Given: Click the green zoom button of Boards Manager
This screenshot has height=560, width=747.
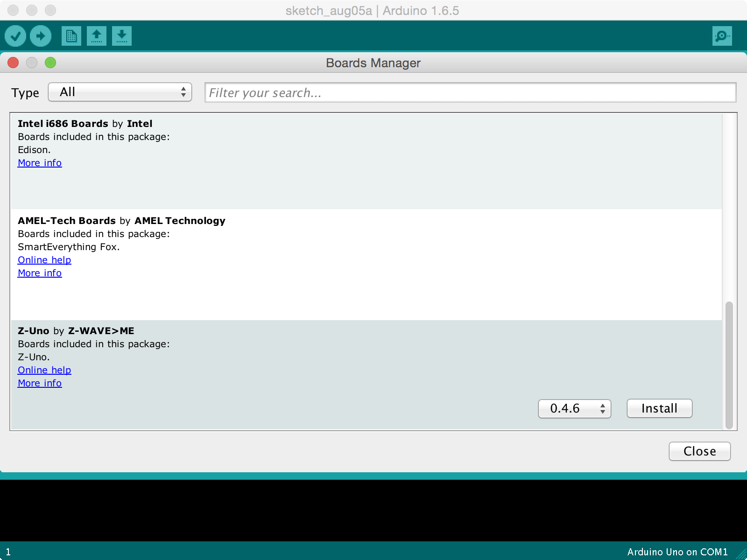Looking at the screenshot, I should click(50, 63).
